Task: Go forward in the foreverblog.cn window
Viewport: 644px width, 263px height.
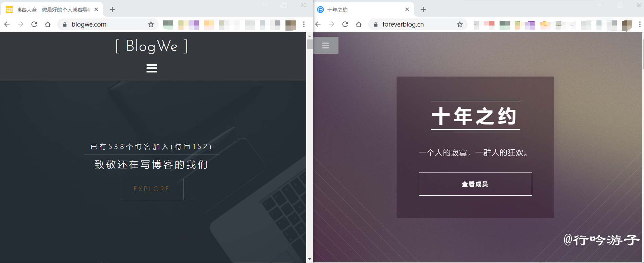Action: pos(331,24)
